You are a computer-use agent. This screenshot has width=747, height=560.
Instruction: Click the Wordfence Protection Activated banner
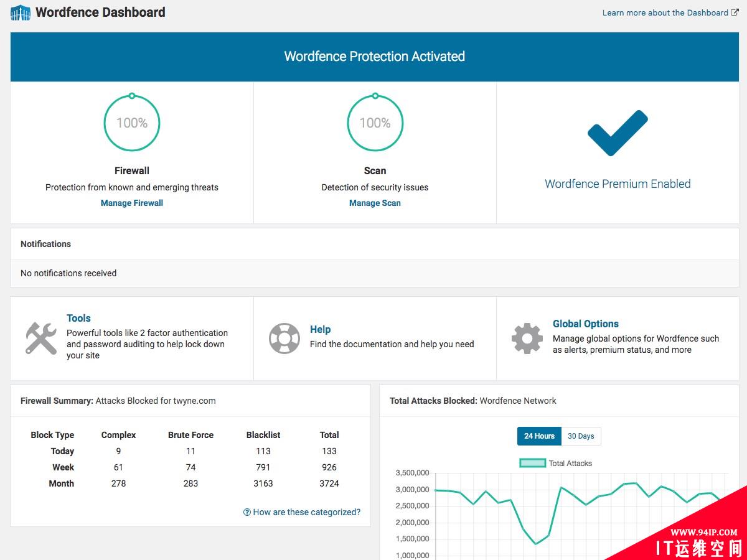pyautogui.click(x=375, y=57)
